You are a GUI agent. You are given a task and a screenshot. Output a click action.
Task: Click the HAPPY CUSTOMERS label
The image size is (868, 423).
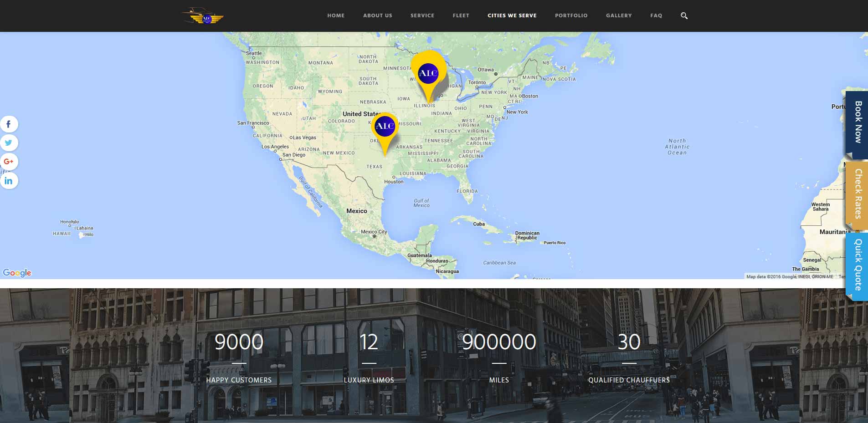[x=239, y=380]
